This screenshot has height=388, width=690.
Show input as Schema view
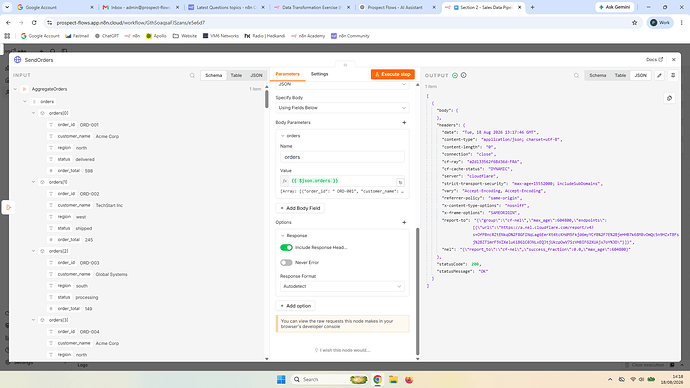[213, 75]
